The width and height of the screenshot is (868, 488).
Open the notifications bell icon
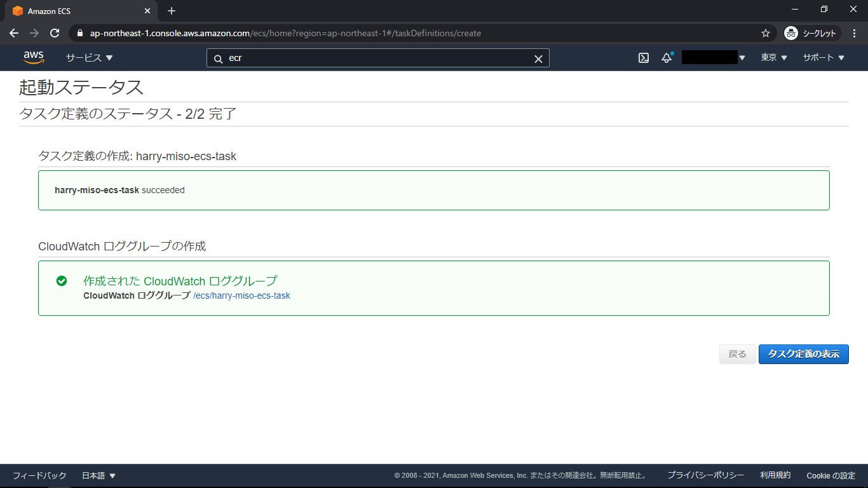[x=667, y=58]
